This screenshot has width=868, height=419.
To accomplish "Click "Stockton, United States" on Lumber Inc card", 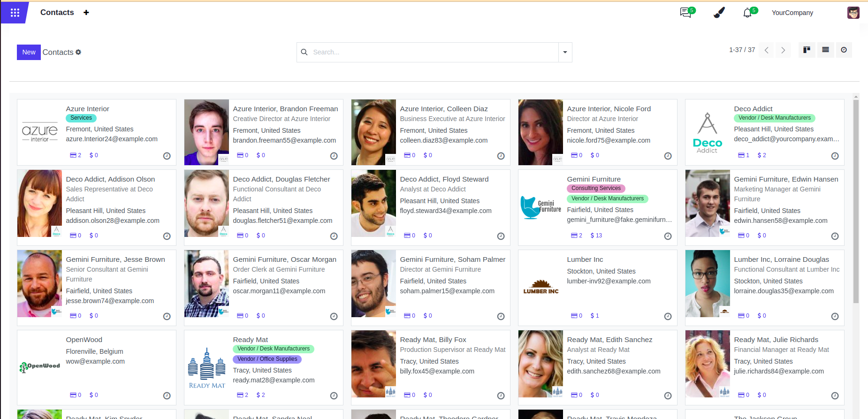I will (x=601, y=272).
